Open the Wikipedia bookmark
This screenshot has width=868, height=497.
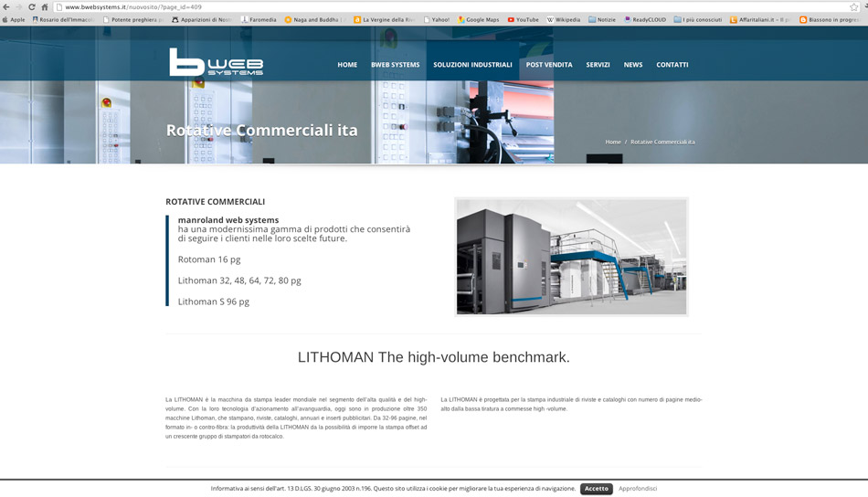click(x=564, y=19)
